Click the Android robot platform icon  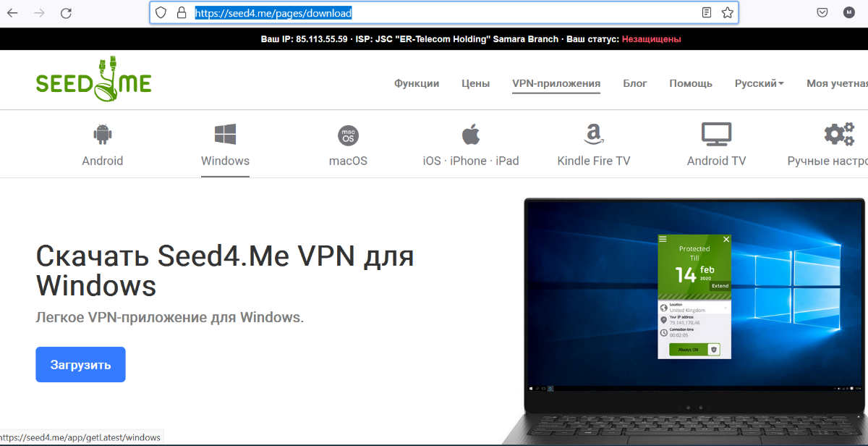click(x=102, y=135)
